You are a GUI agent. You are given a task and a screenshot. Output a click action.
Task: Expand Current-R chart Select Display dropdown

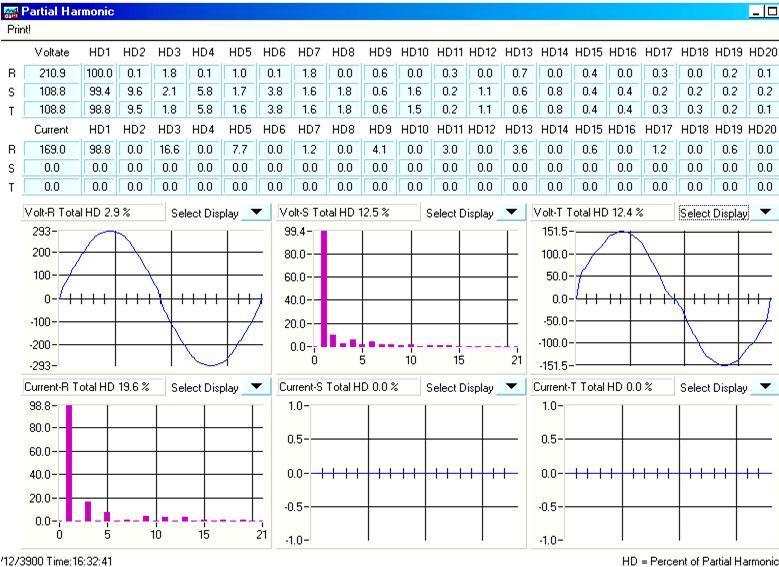coord(257,387)
